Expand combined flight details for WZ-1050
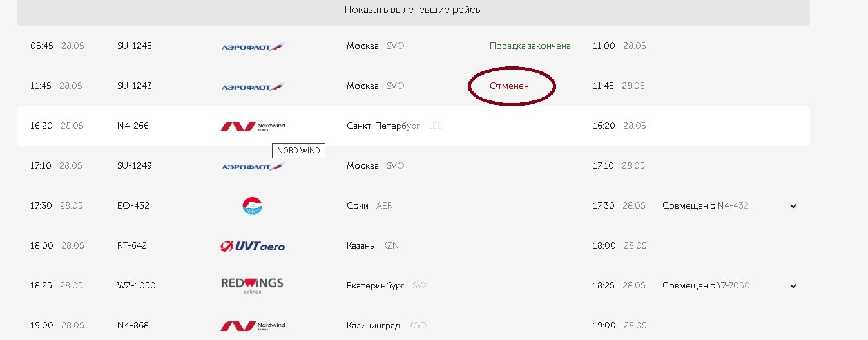Viewport: 868px width, 340px height. coord(793,286)
